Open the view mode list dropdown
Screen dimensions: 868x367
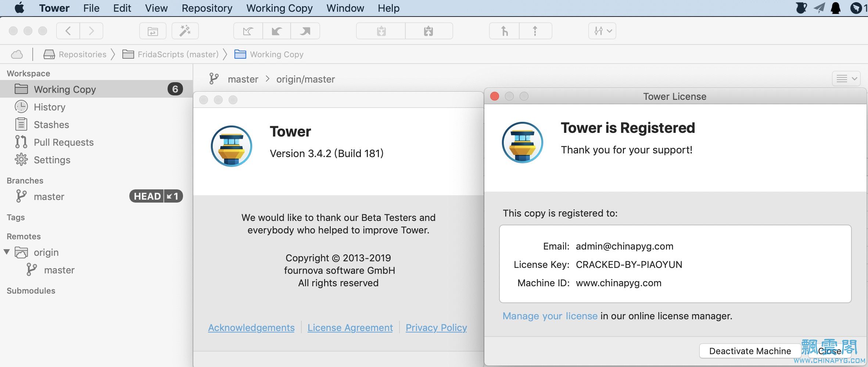click(846, 78)
